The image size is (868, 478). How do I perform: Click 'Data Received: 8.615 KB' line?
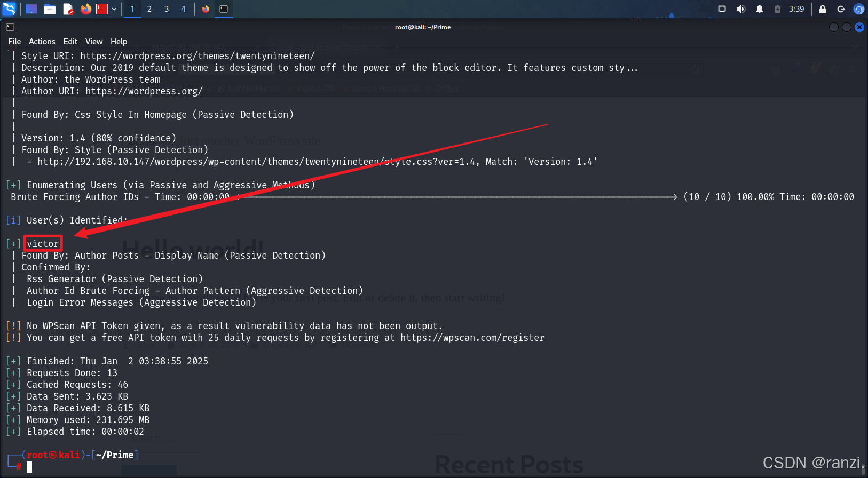click(77, 408)
